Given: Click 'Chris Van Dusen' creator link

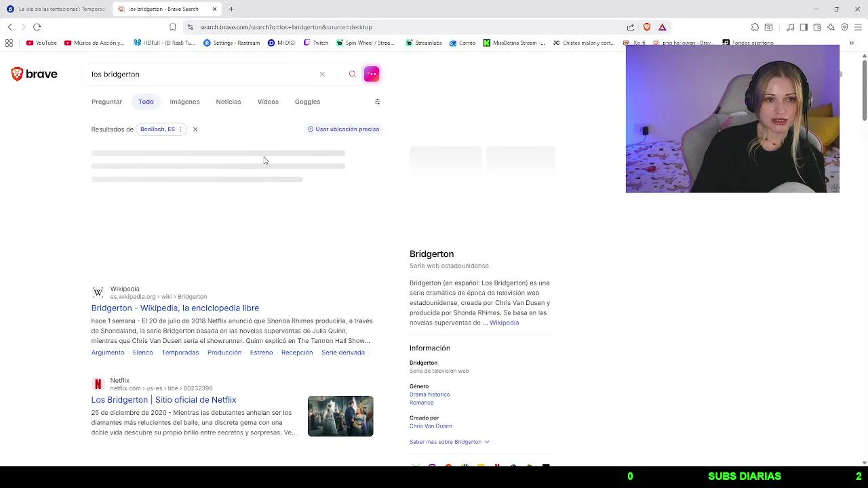Looking at the screenshot, I should click(431, 426).
